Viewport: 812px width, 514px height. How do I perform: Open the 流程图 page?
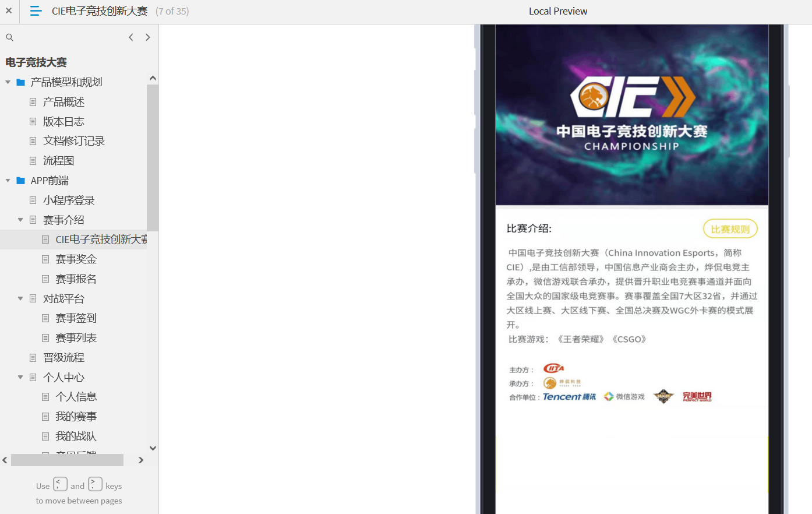point(58,161)
